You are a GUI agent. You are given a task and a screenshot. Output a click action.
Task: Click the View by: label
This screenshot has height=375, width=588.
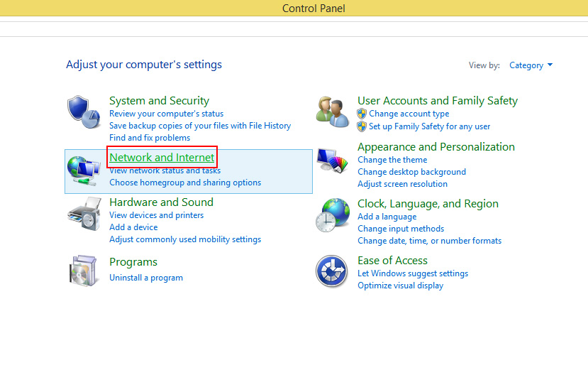pos(484,65)
